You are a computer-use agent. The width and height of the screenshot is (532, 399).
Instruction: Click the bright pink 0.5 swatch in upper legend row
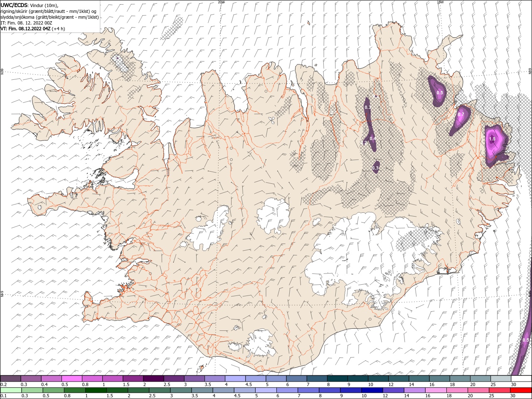(x=71, y=379)
